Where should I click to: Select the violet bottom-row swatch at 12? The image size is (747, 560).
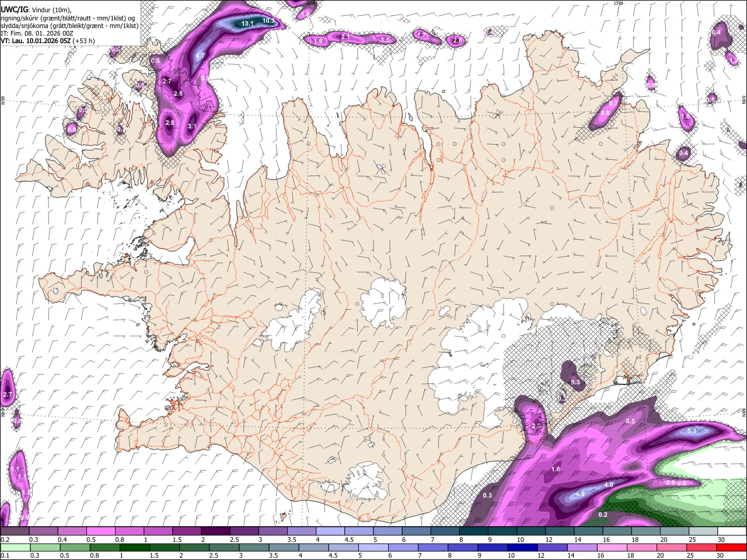pyautogui.click(x=551, y=547)
